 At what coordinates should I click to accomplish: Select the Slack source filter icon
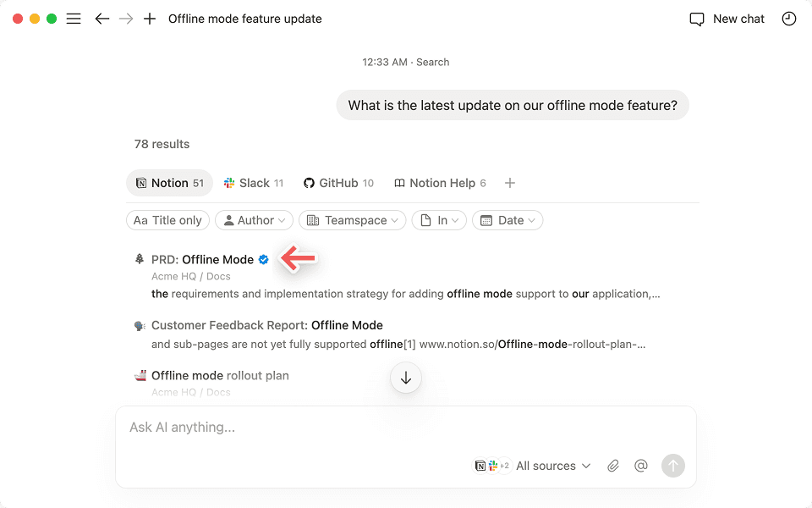(x=228, y=183)
